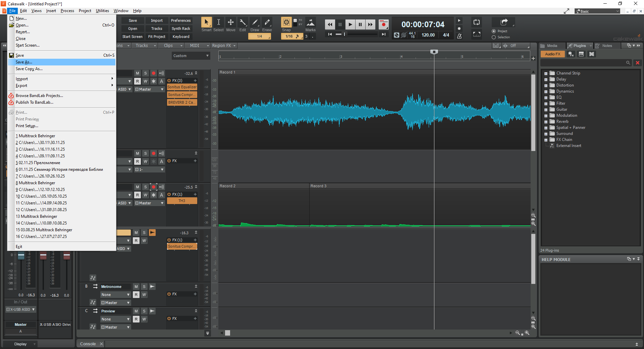This screenshot has width=644, height=349.
Task: Expand the Dynamics folder in plugin tree
Action: click(546, 92)
